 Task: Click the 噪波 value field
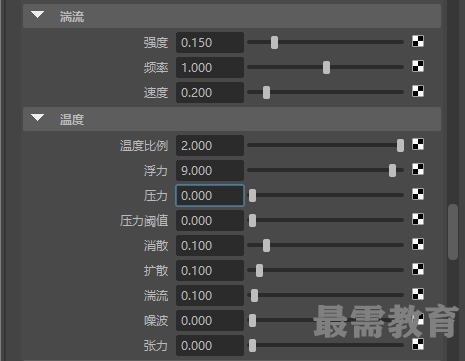coord(210,320)
